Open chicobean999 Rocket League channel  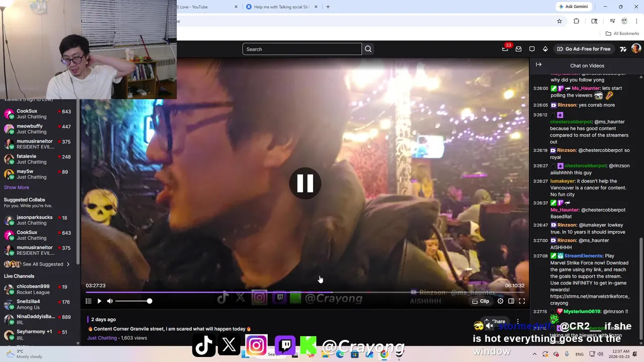tap(38, 289)
